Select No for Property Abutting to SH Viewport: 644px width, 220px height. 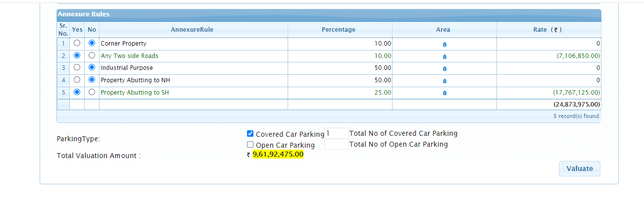[92, 92]
